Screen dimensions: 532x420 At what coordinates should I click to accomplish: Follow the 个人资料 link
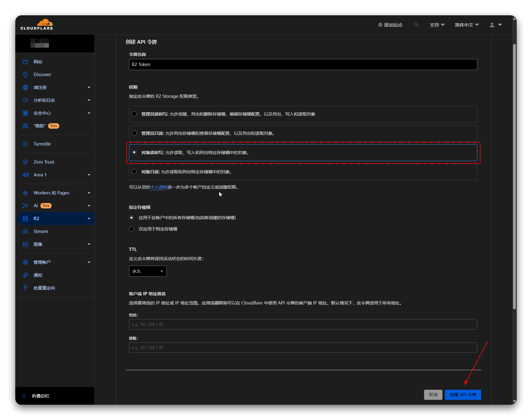(x=159, y=187)
